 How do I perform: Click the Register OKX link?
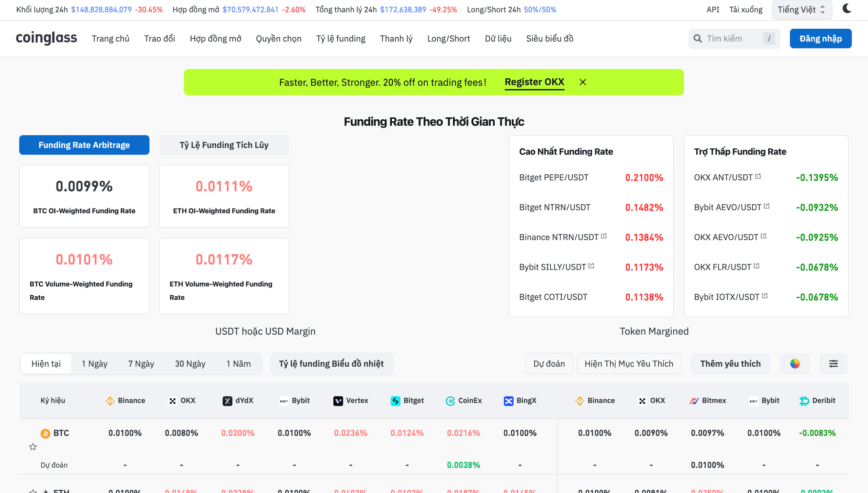click(x=534, y=82)
